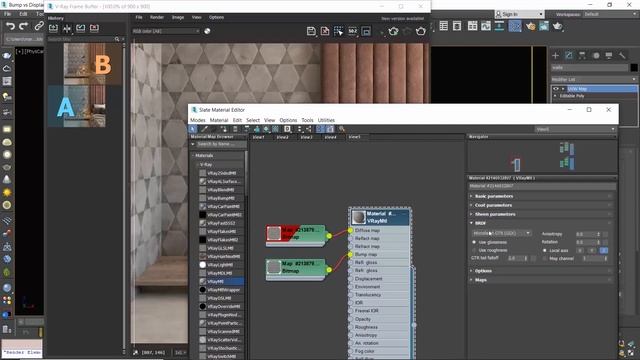
Task: Save the image in V-Ray Frame Buffer
Action: 311,31
